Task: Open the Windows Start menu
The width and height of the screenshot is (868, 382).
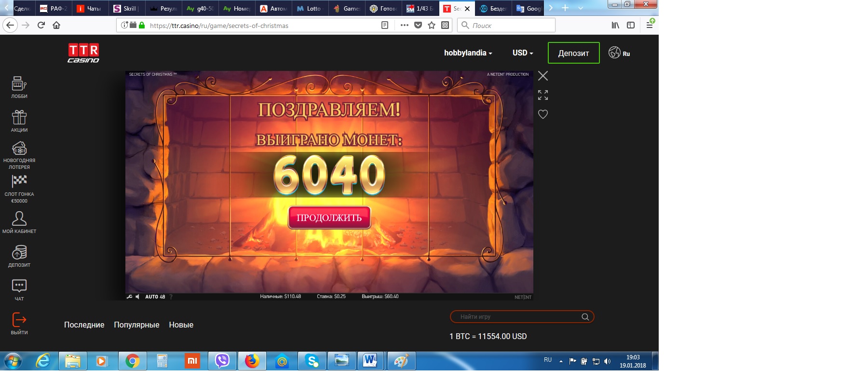Action: pos(13,361)
